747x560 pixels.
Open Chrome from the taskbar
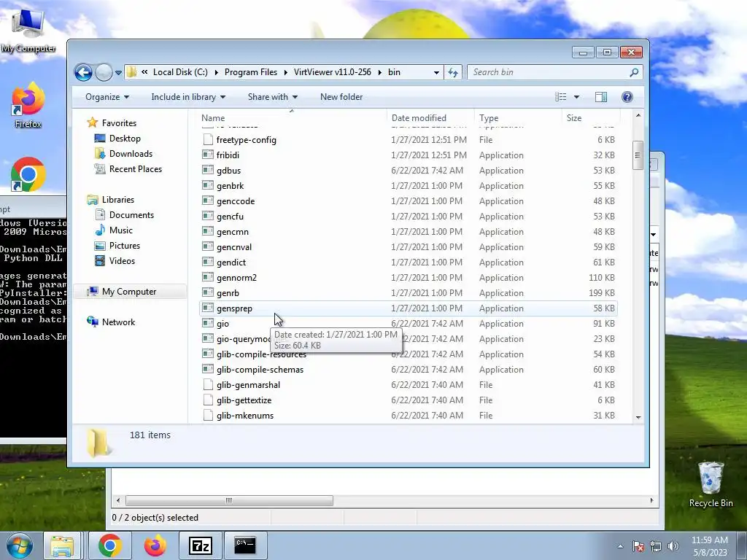[x=109, y=545]
